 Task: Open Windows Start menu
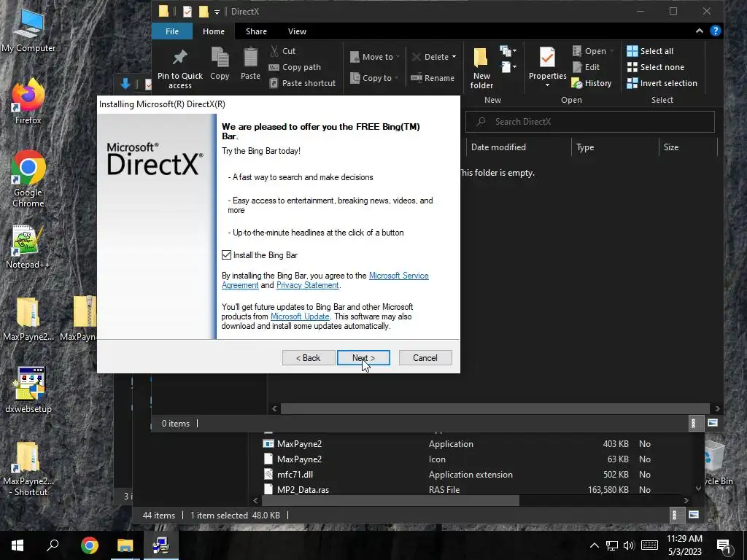[18, 545]
